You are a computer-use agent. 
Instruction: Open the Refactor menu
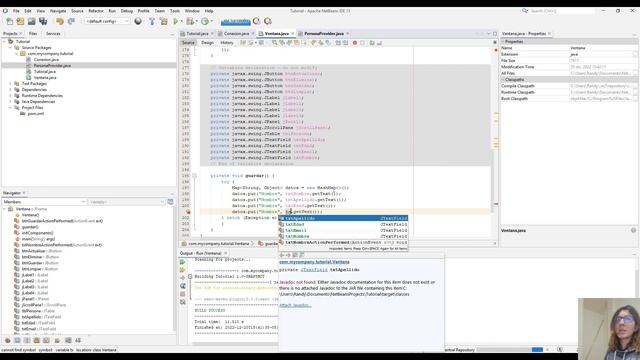pyautogui.click(x=96, y=11)
